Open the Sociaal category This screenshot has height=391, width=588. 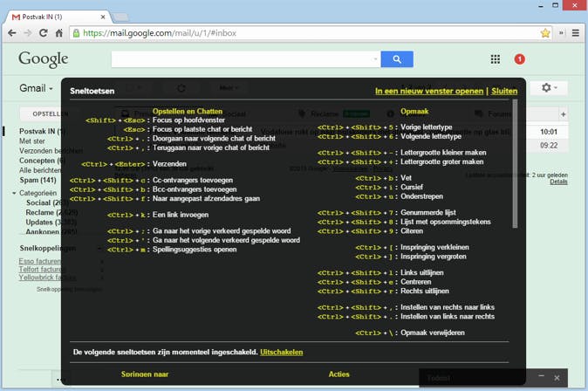point(46,202)
